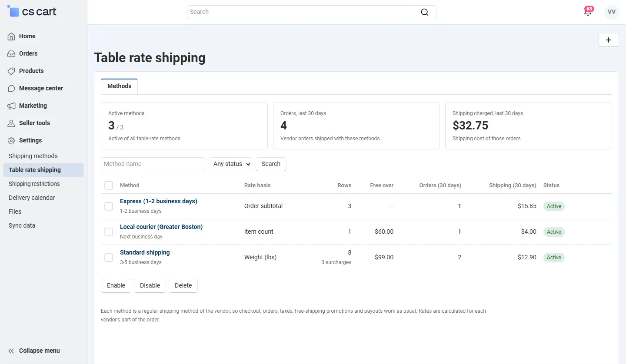Click the Delete button
The image size is (626, 364).
coord(183,286)
